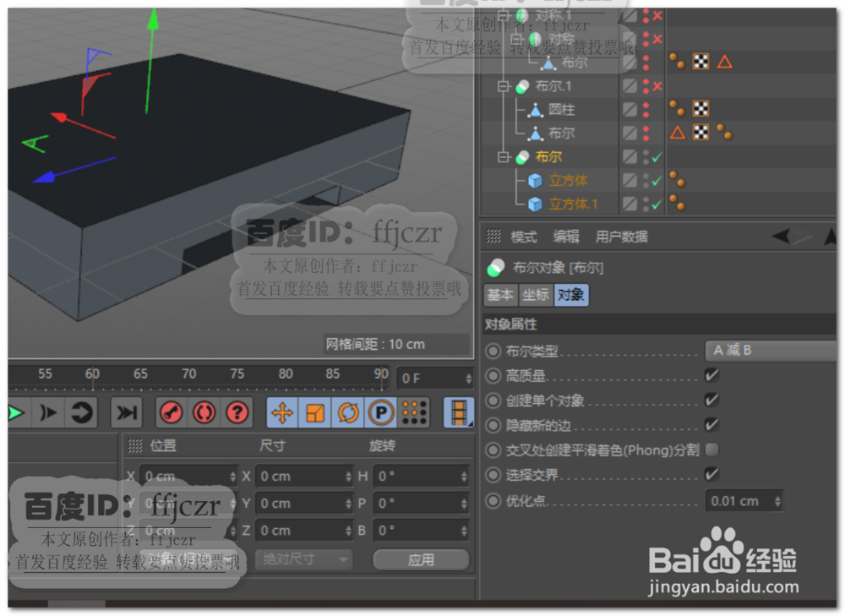
Task: Click the P parameter recording icon
Action: [x=380, y=412]
